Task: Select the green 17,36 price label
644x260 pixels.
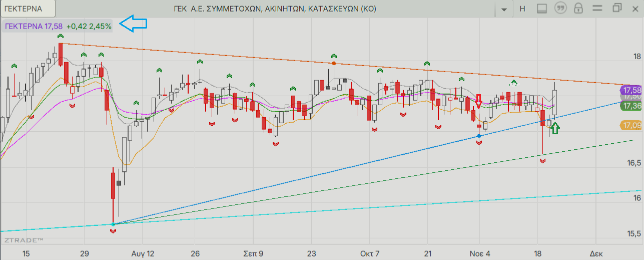Action: click(x=631, y=106)
